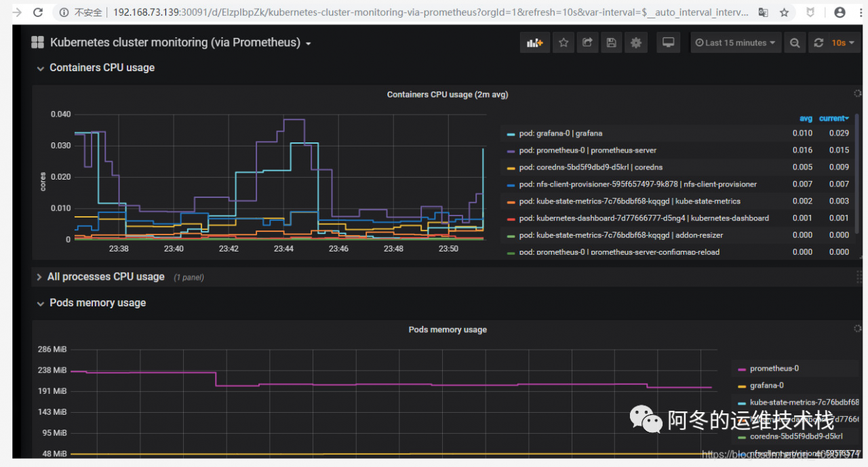Open Containers CPU usage (2m avg) panel menu
Screen dimensions: 868x467
(x=447, y=95)
